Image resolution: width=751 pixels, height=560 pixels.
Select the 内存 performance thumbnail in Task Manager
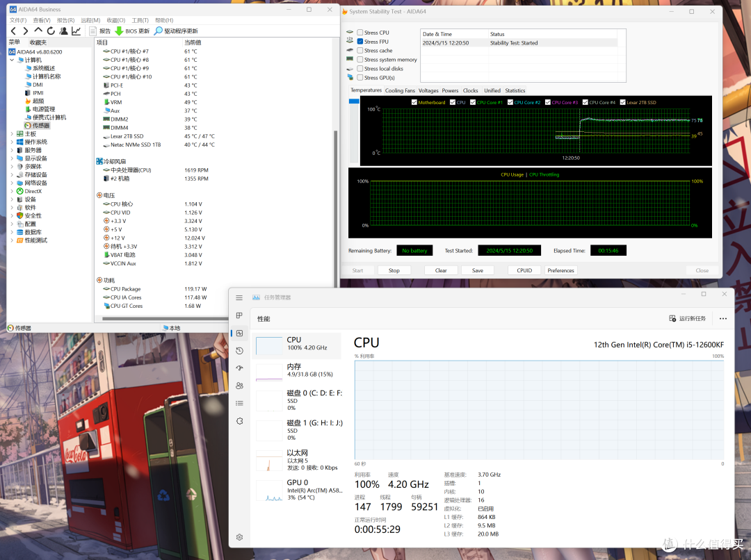click(x=296, y=370)
